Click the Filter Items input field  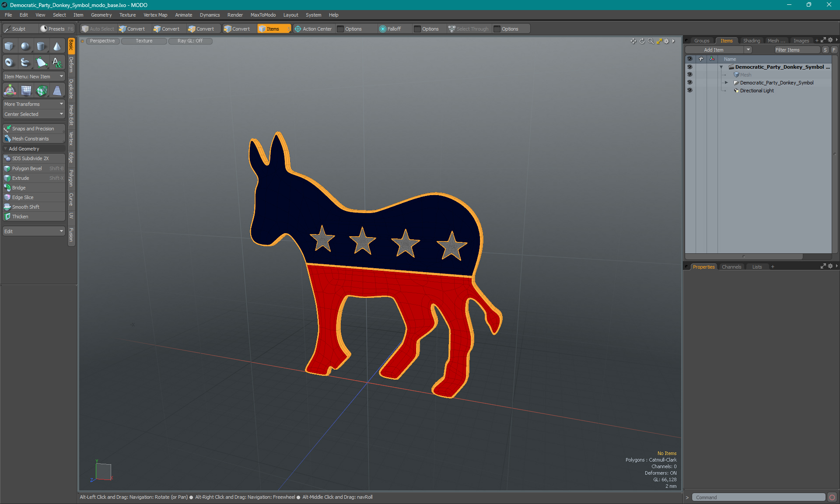(x=796, y=50)
